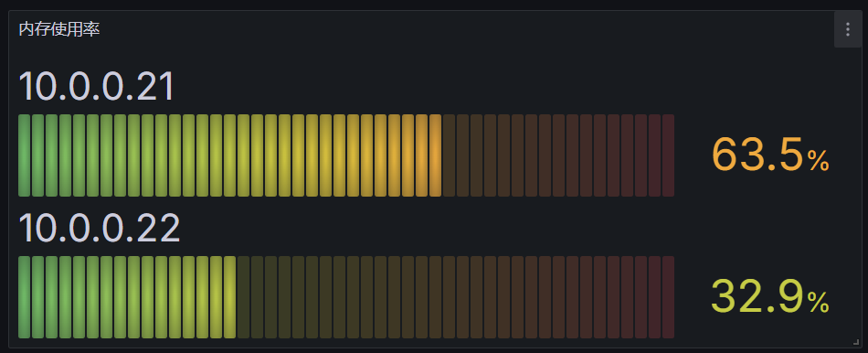
Task: Click the 63.5% value text
Action: (770, 155)
